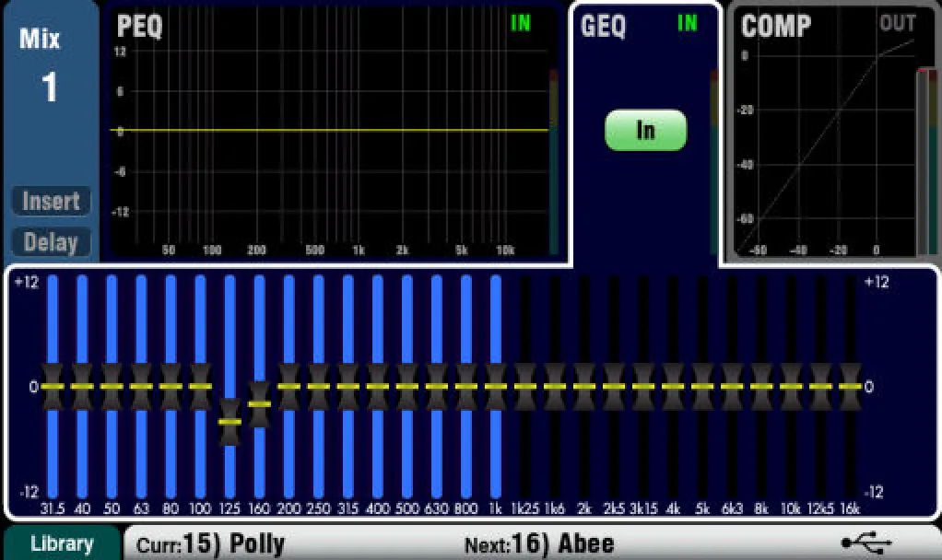Viewport: 942px width, 560px height.
Task: Open the Library tab
Action: pyautogui.click(x=62, y=543)
